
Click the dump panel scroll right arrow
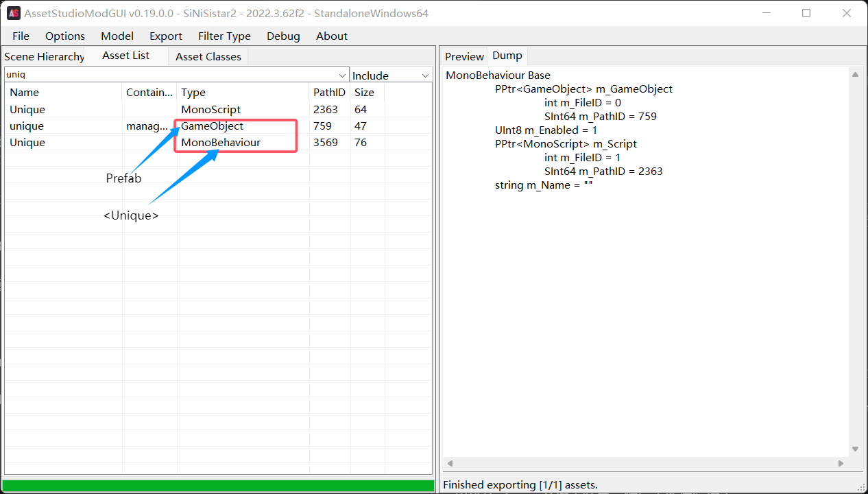click(841, 464)
